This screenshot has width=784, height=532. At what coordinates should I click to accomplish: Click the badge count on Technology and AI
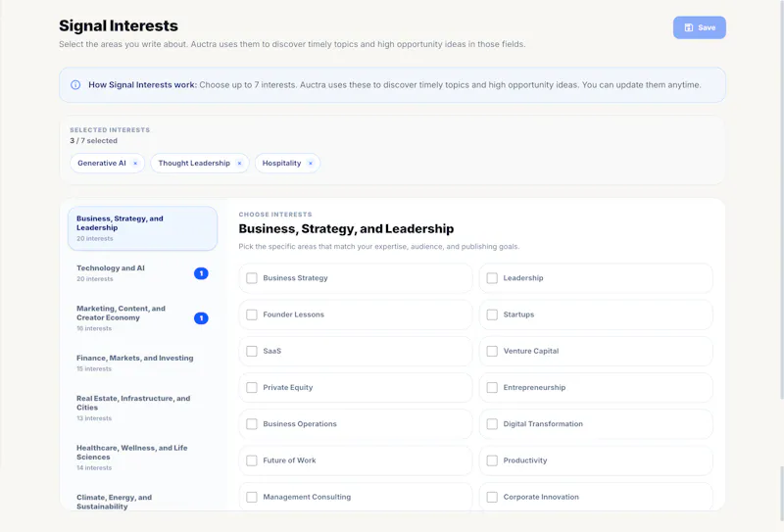point(201,273)
